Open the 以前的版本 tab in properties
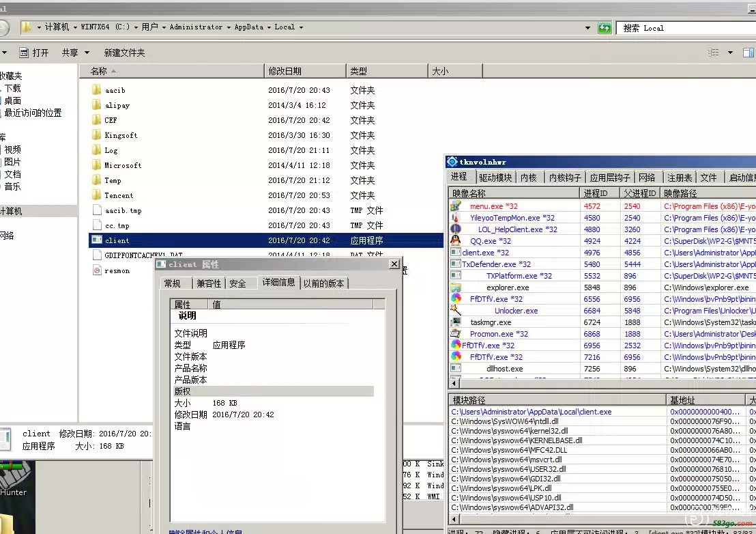The height and width of the screenshot is (534, 756). click(x=324, y=283)
